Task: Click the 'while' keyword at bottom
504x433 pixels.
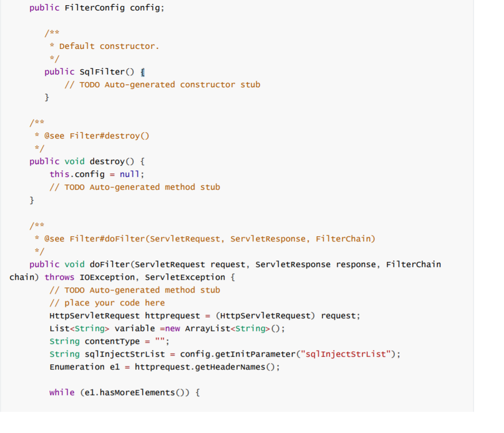Action: [62, 393]
